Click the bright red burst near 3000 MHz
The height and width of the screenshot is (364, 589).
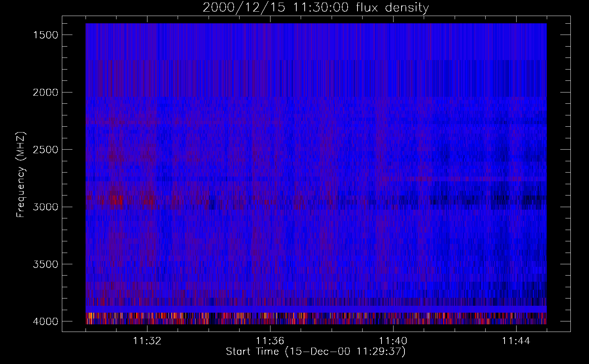[x=116, y=199]
